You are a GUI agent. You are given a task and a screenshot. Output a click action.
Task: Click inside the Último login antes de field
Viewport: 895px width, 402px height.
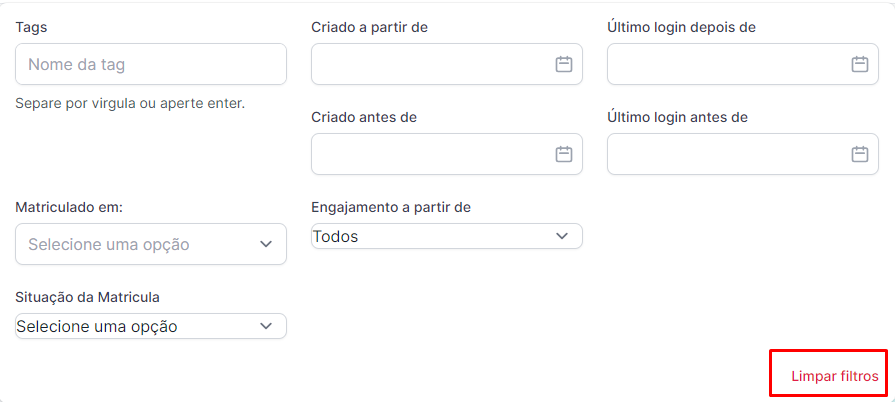tap(726, 154)
